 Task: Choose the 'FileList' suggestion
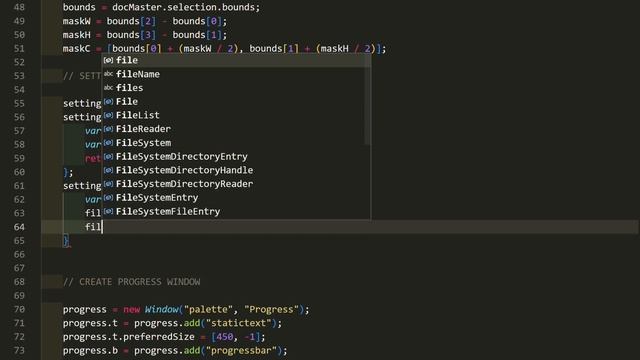[236, 116]
